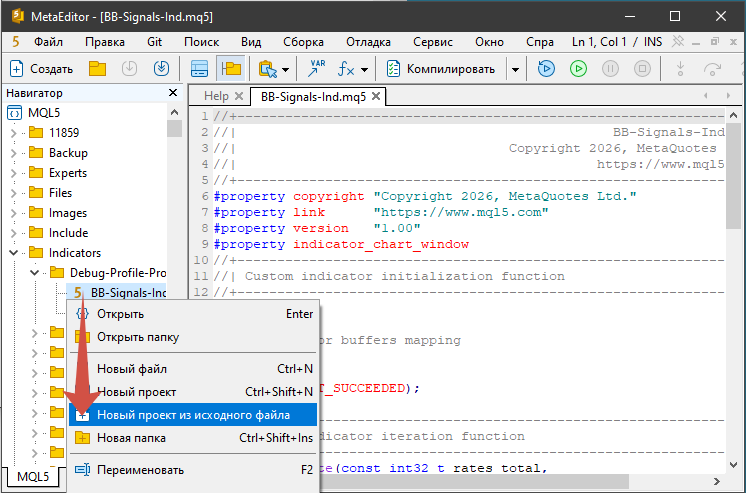Screen dimensions: 747x493
Task: Click the step over debug icon
Action: click(713, 69)
